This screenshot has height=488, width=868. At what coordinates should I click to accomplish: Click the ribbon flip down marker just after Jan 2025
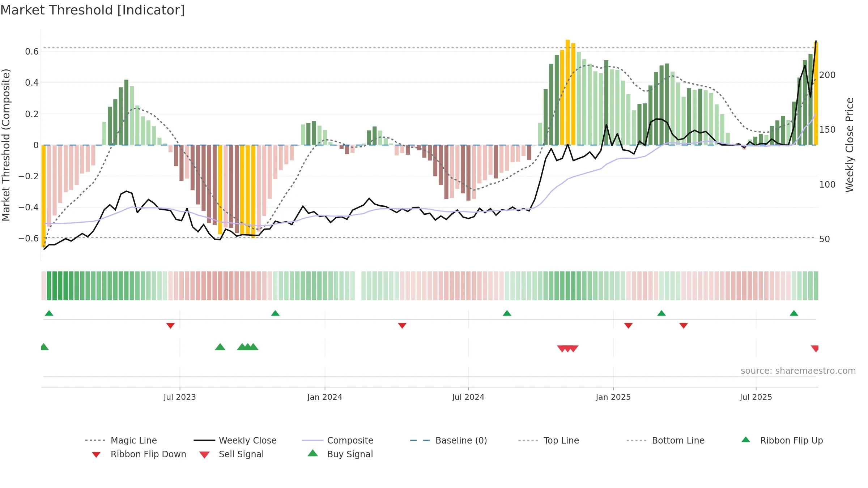[x=628, y=326]
